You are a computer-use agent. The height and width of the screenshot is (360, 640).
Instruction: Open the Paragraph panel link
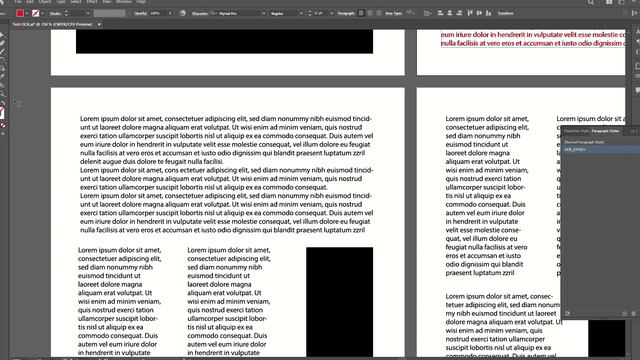pos(346,13)
